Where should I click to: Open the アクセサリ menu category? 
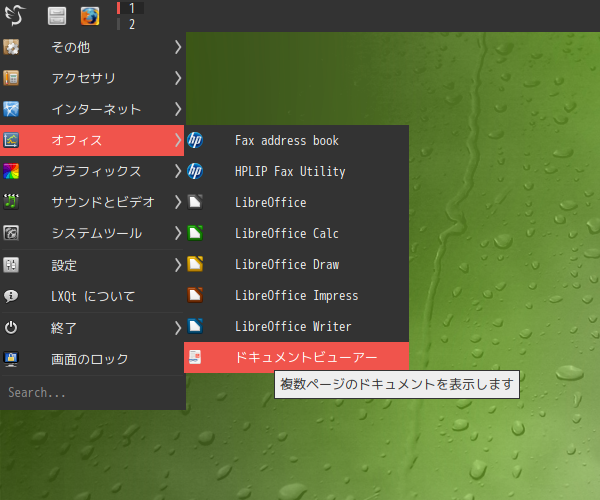[92, 78]
